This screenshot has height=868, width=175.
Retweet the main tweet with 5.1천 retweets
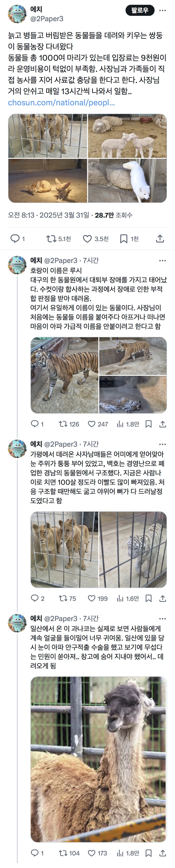[x=51, y=239]
